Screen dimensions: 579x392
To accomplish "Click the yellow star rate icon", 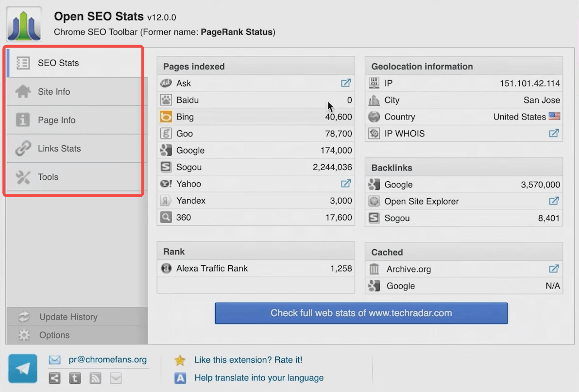I will point(180,360).
